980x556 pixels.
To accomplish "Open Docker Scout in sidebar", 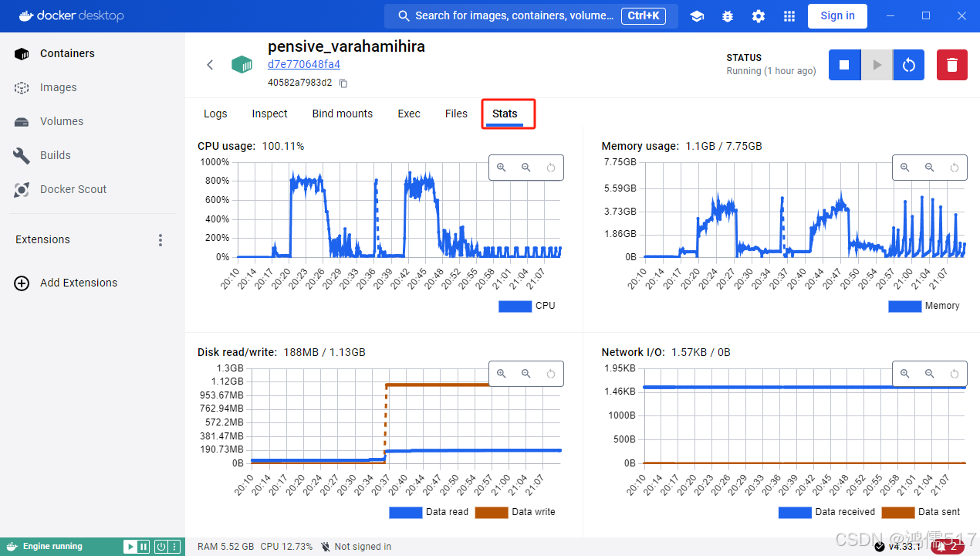I will 93,189.
